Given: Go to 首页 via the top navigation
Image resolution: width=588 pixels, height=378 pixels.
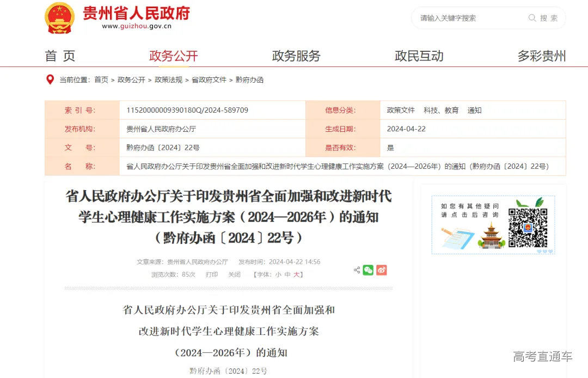Looking at the screenshot, I should 61,55.
